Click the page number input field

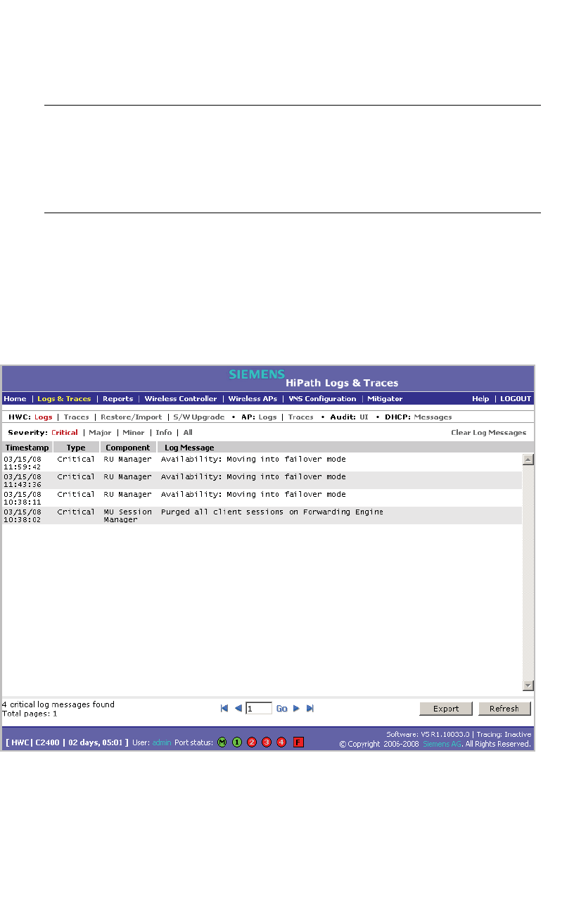[x=259, y=709]
